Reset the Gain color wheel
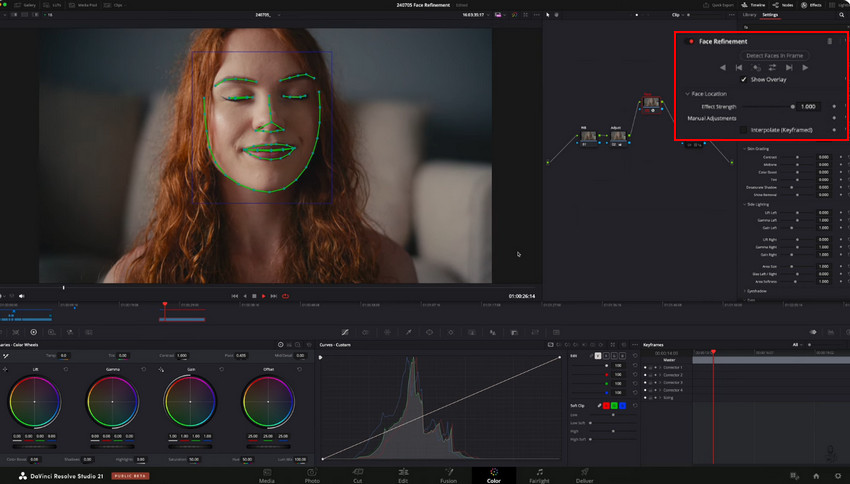The height and width of the screenshot is (484, 850). click(222, 369)
